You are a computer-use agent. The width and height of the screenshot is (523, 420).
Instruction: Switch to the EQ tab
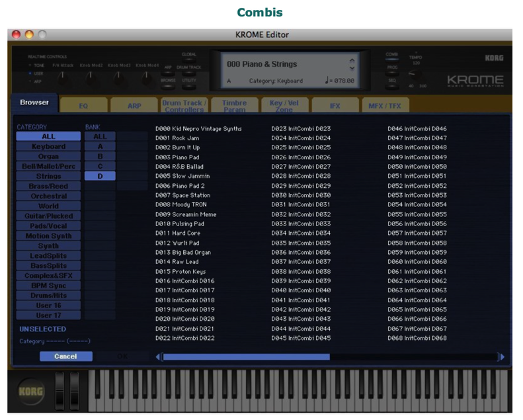(x=83, y=105)
